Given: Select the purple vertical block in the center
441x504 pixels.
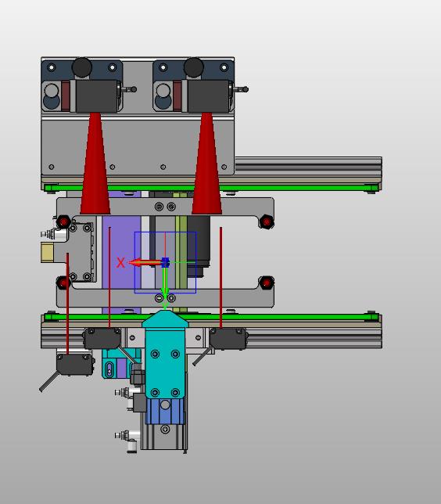Looking at the screenshot, I should pyautogui.click(x=121, y=252).
